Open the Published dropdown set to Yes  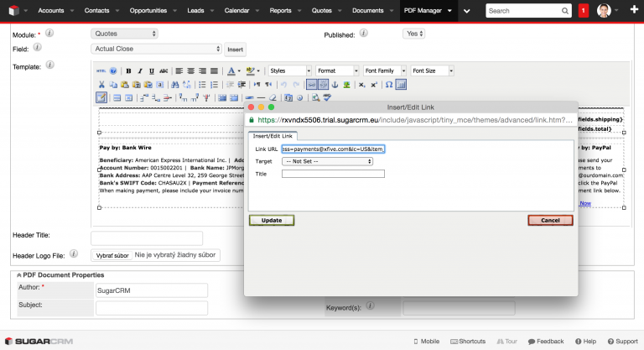(414, 34)
